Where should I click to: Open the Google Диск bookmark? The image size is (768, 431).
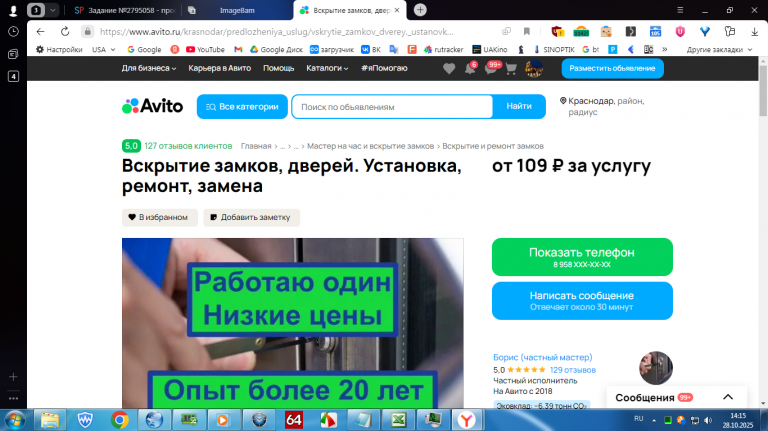point(276,49)
